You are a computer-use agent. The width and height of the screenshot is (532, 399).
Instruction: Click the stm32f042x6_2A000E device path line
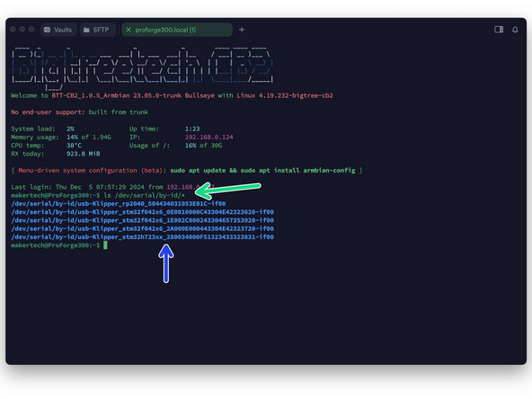[x=143, y=228]
